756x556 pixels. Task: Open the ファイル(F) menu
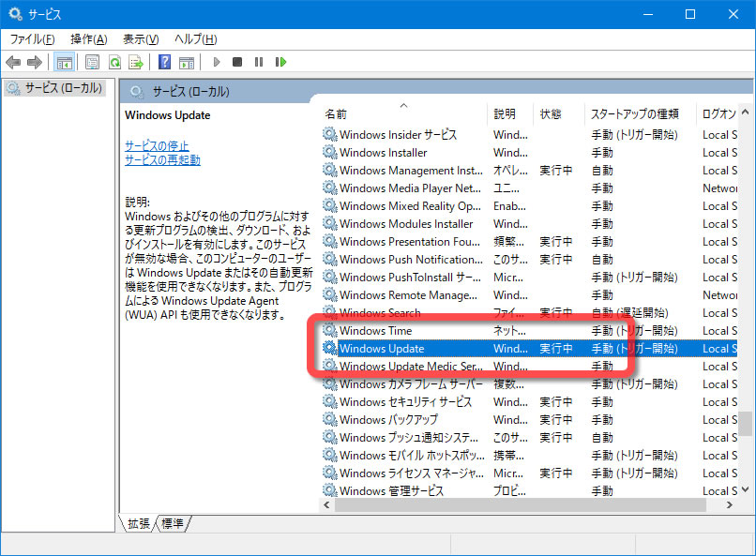(32, 38)
